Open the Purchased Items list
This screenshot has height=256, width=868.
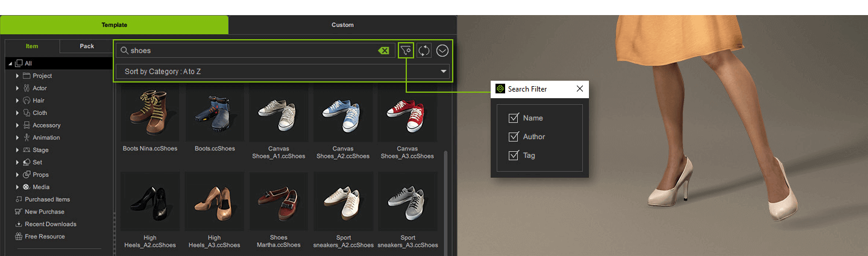tap(47, 199)
